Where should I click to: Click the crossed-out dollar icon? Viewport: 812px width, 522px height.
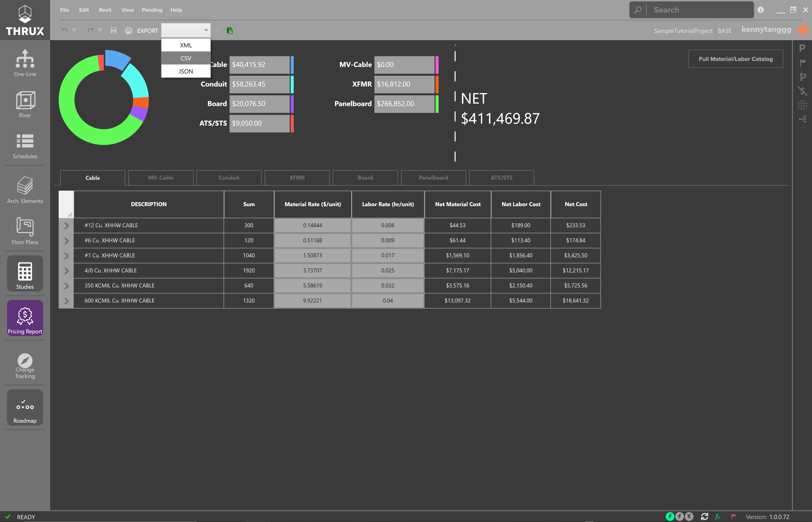coord(802,91)
